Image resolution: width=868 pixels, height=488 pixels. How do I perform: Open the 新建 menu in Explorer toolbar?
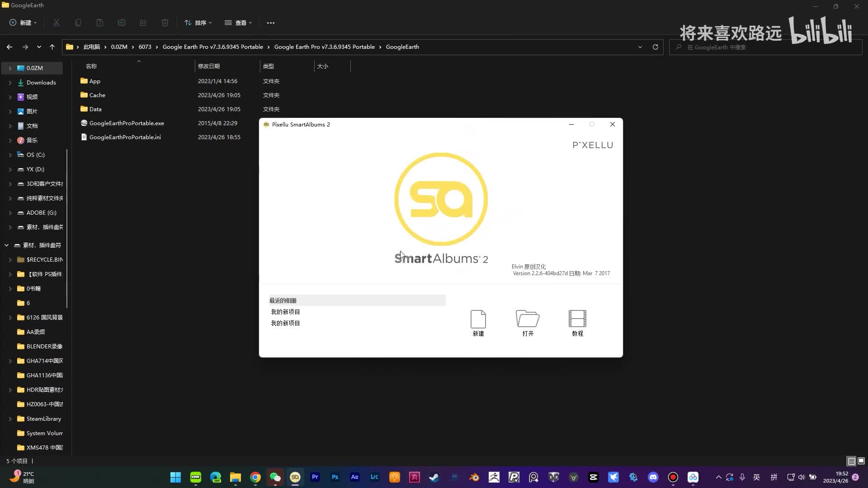click(23, 23)
